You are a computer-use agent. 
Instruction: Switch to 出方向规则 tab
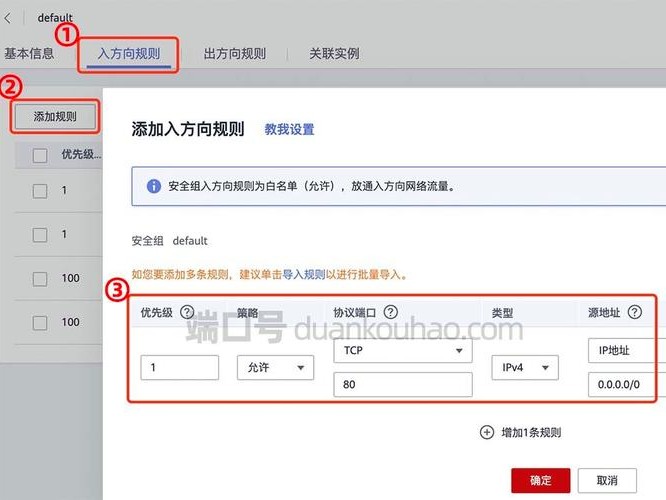pos(234,54)
